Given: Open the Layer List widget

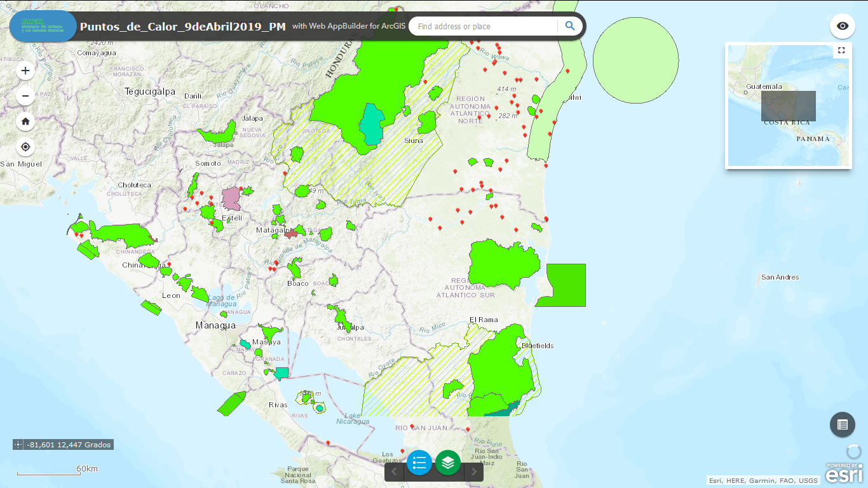Looking at the screenshot, I should click(x=448, y=463).
